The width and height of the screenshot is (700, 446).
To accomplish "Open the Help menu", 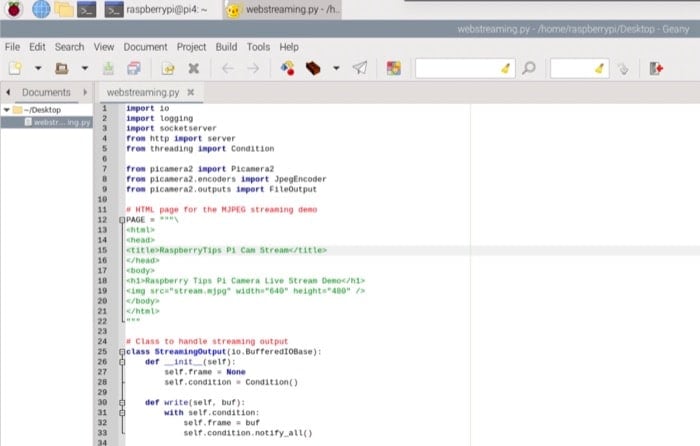I will [289, 47].
